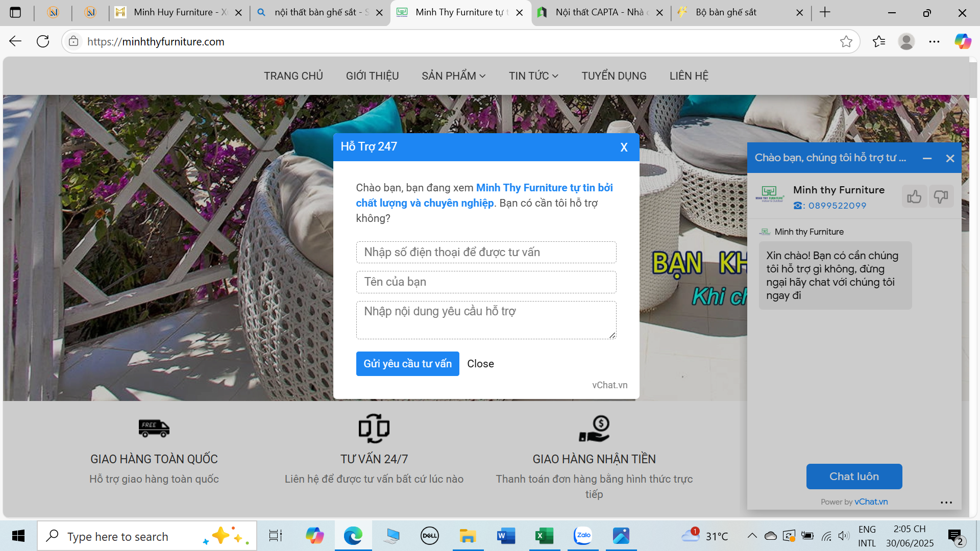The image size is (980, 551).
Task: Click the cash on delivery hand icon
Action: [x=594, y=429]
